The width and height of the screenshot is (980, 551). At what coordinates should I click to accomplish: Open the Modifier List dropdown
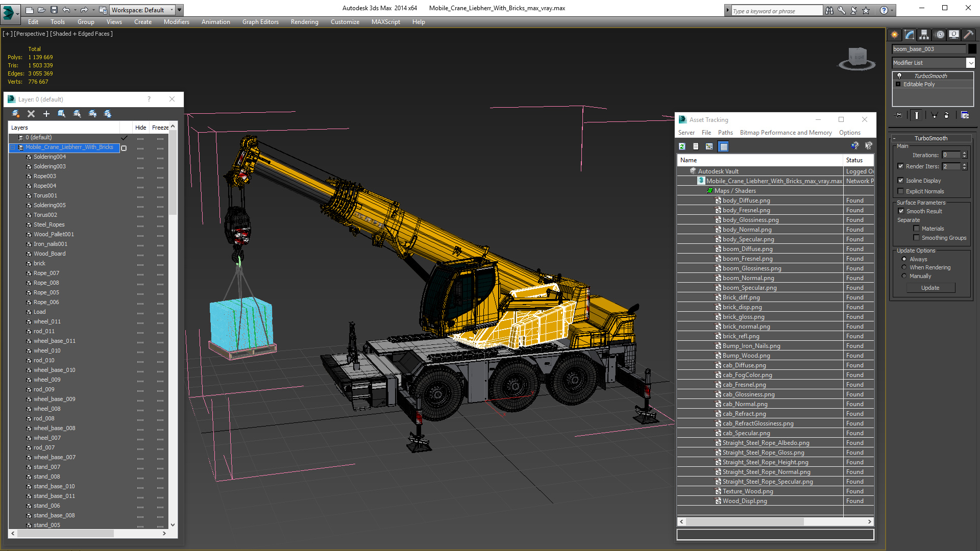[933, 63]
